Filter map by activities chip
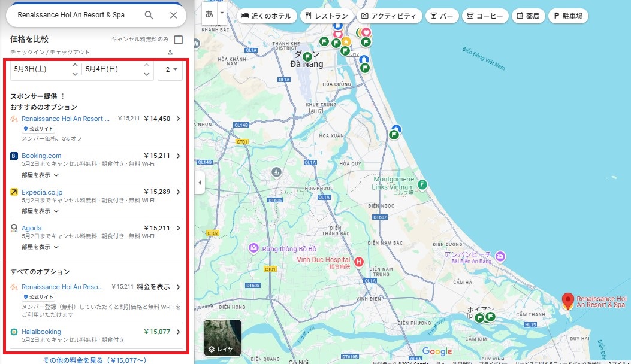Image resolution: width=631 pixels, height=364 pixels. [389, 16]
